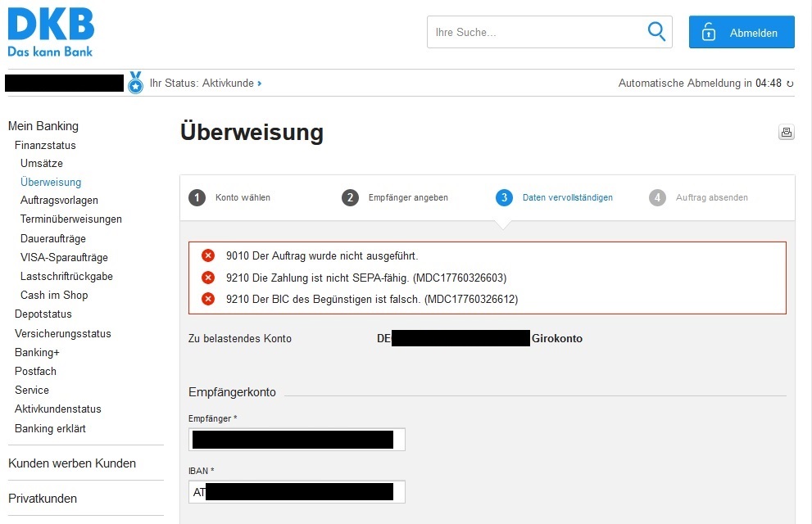Click the DKB logo
This screenshot has width=812, height=524.
pos(51,33)
